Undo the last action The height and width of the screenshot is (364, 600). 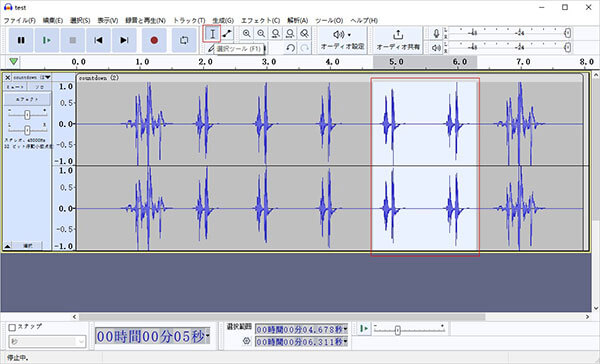point(290,48)
